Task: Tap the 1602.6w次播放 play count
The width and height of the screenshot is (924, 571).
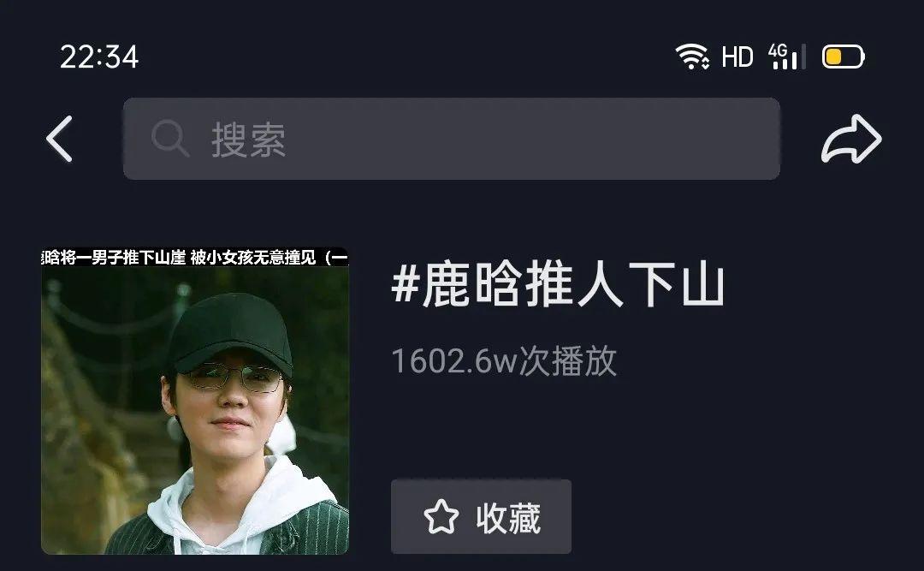Action: click(504, 360)
